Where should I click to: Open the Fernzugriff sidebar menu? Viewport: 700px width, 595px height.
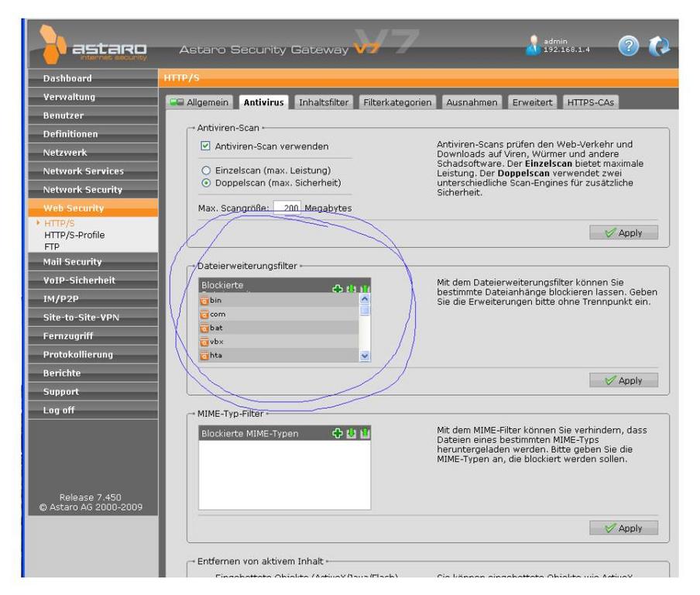[93, 336]
